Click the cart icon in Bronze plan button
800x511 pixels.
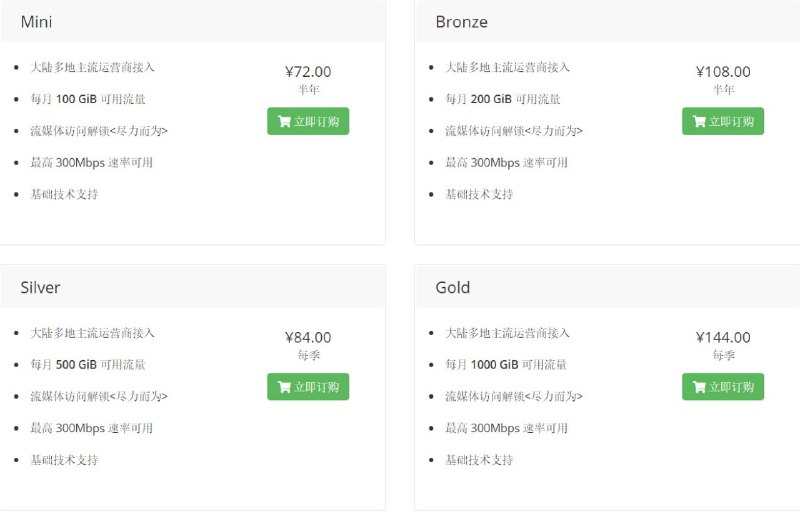click(699, 121)
